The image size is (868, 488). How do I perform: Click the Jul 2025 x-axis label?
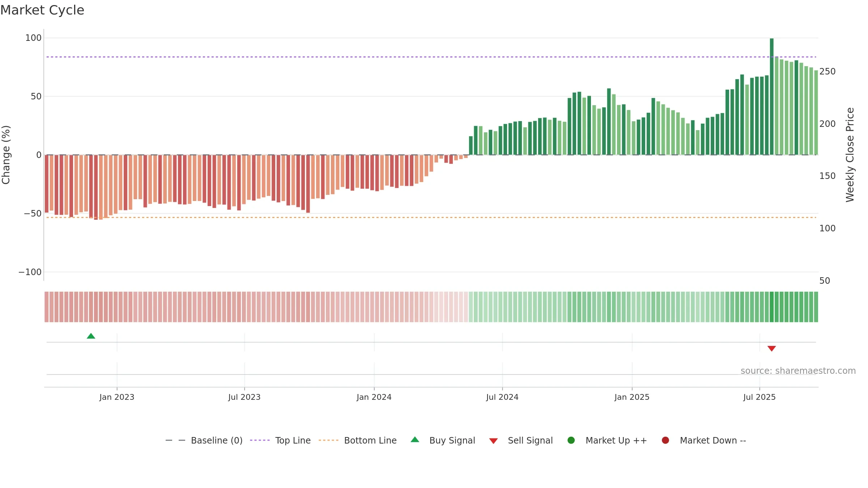click(759, 397)
